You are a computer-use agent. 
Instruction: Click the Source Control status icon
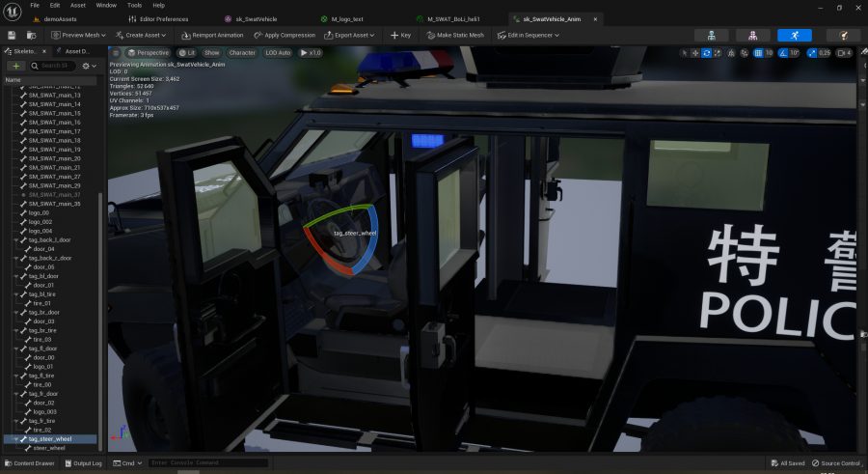815,463
